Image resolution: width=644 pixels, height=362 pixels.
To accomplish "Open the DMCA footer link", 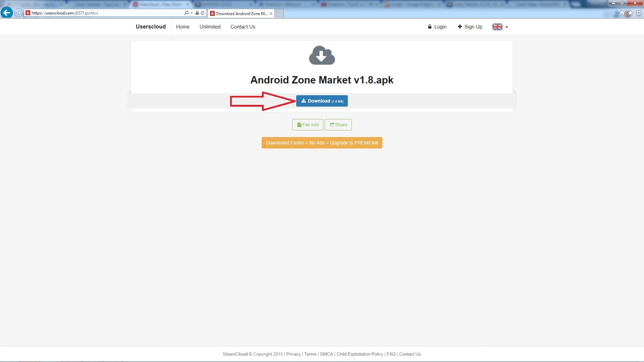I will pyautogui.click(x=326, y=354).
